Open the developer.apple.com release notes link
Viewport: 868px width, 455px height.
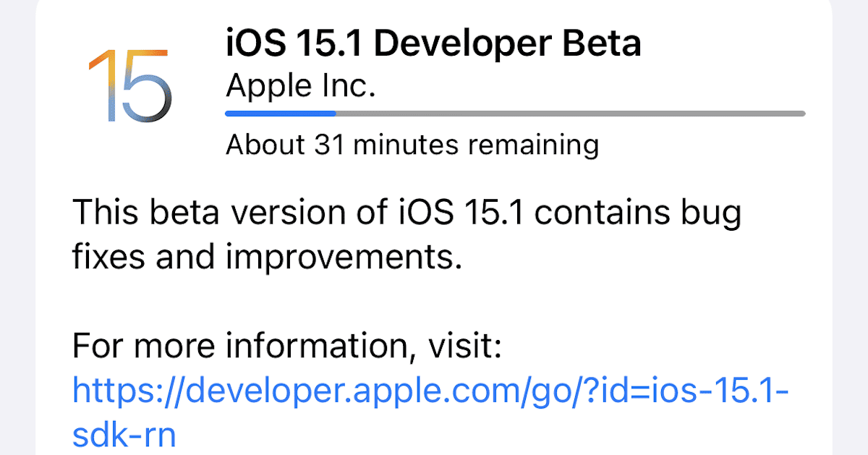click(x=431, y=391)
